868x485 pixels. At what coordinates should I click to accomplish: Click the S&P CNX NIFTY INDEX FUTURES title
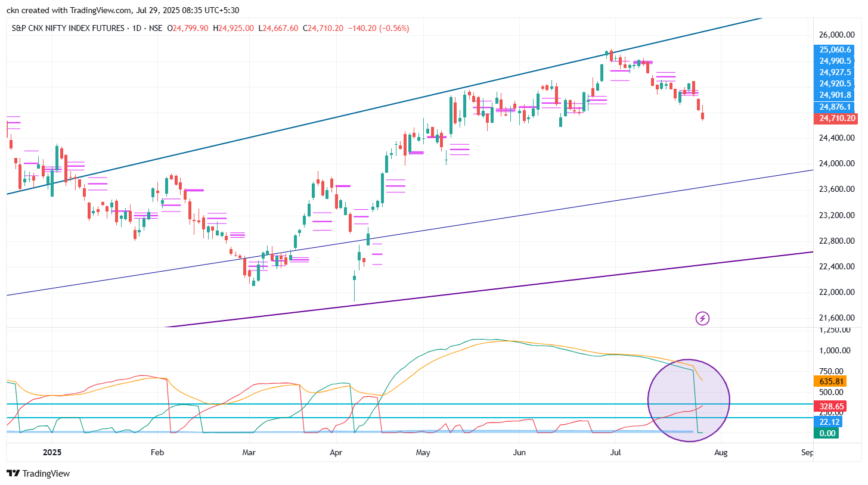pos(69,29)
